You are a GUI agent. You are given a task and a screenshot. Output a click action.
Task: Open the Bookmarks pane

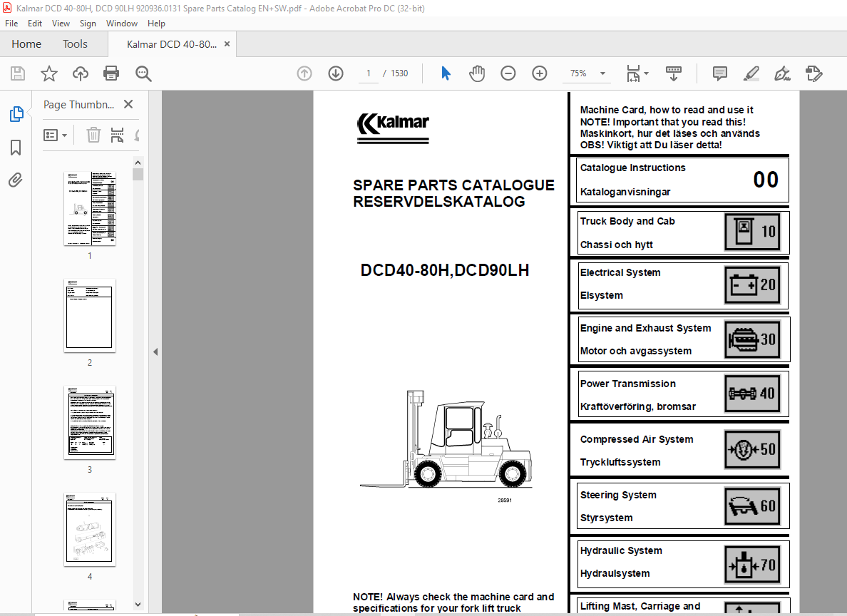pos(16,147)
